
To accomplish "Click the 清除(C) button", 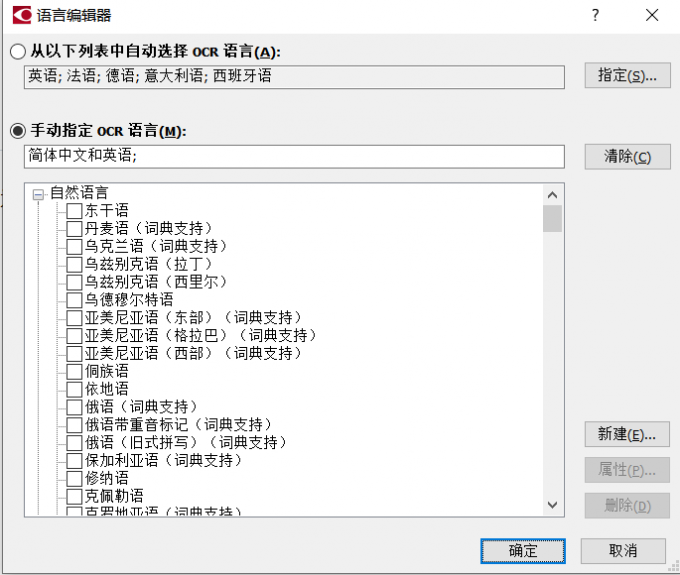I will [x=627, y=157].
